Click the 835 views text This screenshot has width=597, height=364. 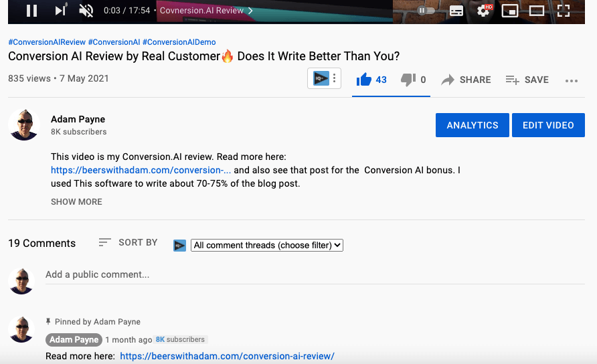coord(29,78)
